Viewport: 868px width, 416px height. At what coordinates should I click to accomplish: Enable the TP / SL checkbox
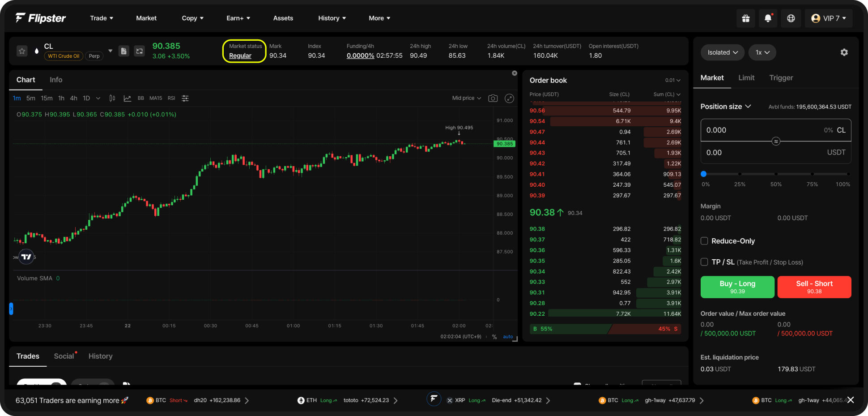(x=704, y=262)
